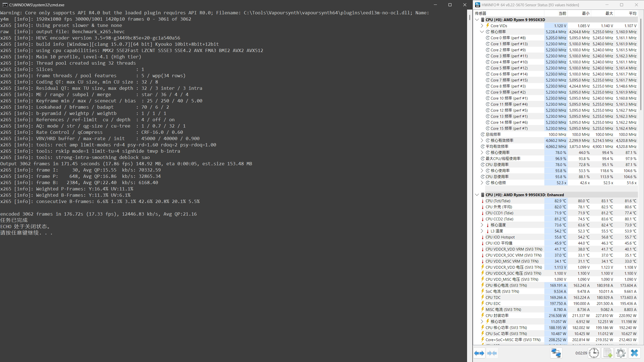Click the expand columns blue arrows button in HWiNFO
Viewport: 644px width, 362px height.
tap(479, 353)
